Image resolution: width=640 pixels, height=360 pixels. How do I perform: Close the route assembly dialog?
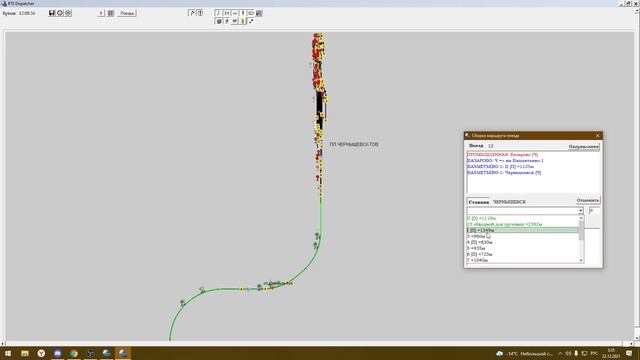coord(598,136)
